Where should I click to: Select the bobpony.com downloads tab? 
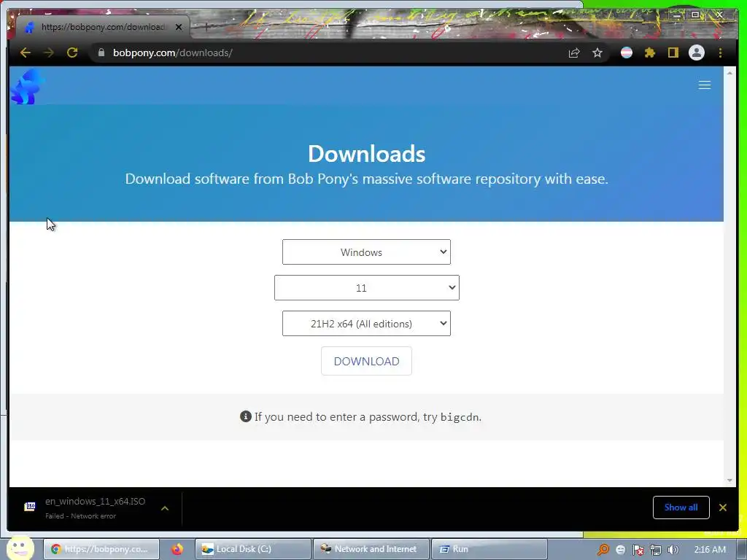(103, 27)
